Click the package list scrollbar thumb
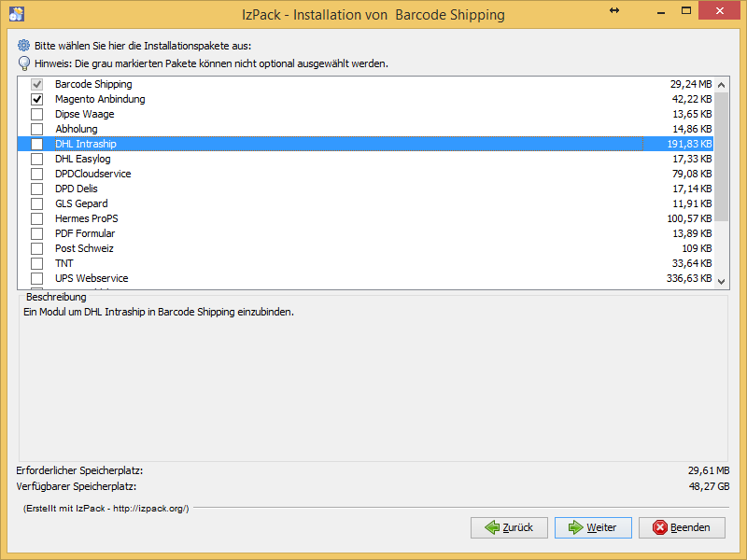Image resolution: width=747 pixels, height=560 pixels. (721, 157)
